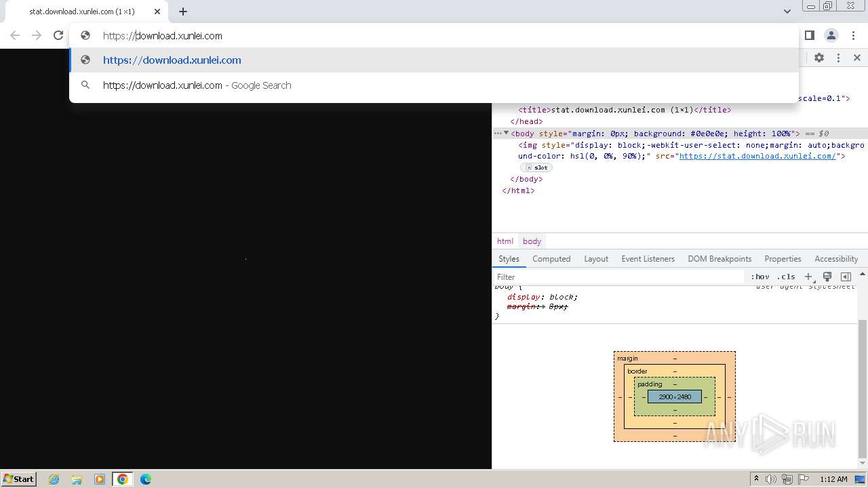
Task: Switch to Chrome in the taskbar
Action: tap(123, 479)
